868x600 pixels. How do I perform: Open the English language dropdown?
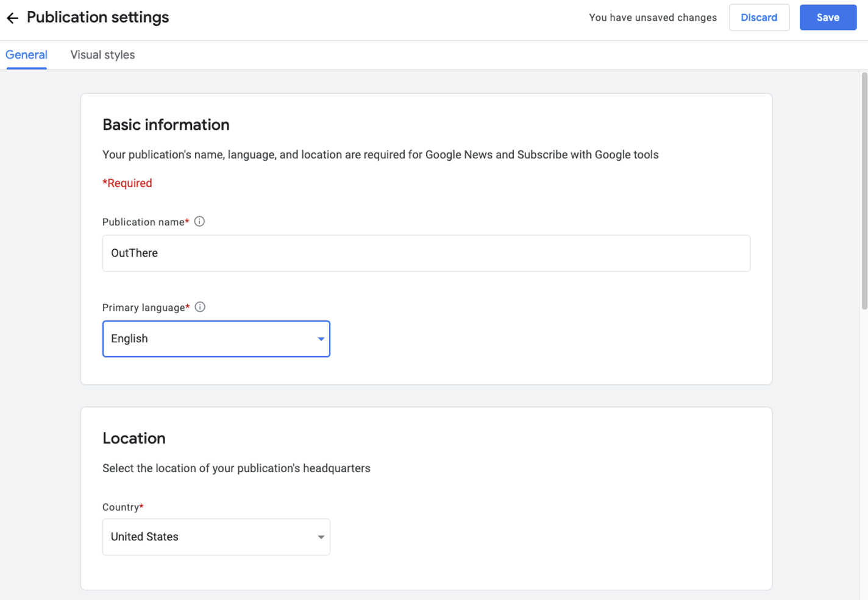pyautogui.click(x=216, y=339)
